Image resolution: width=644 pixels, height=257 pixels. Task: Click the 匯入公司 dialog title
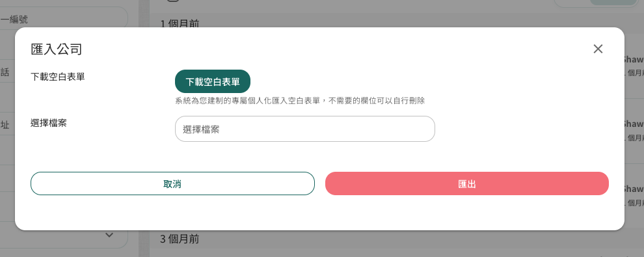tap(56, 49)
